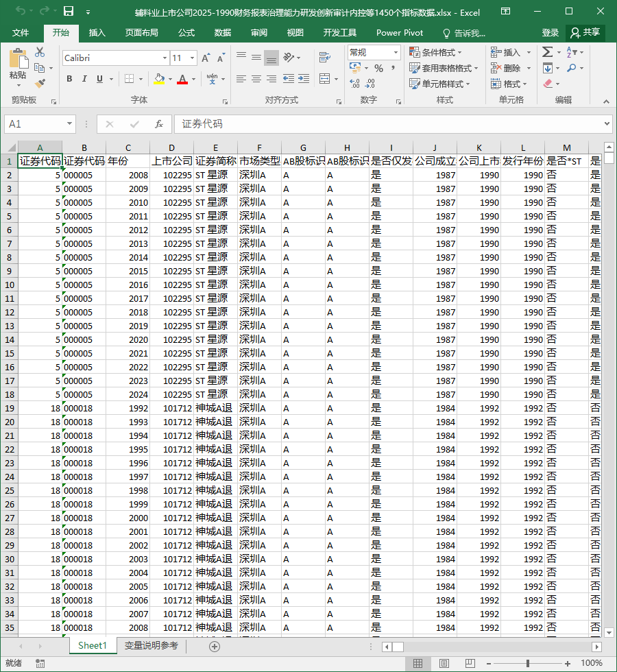The image size is (617, 672).
Task: Click 条件格式 conditional formatting button
Action: (x=436, y=52)
